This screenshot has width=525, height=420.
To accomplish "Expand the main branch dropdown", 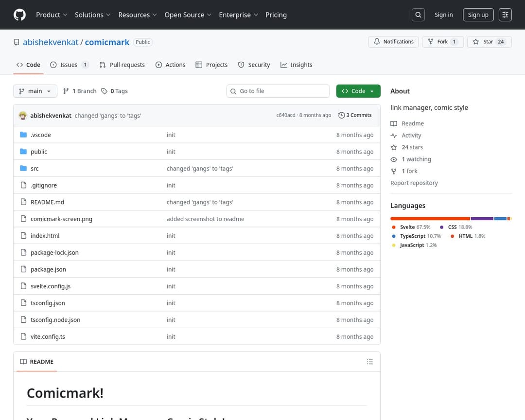I will [x=35, y=91].
